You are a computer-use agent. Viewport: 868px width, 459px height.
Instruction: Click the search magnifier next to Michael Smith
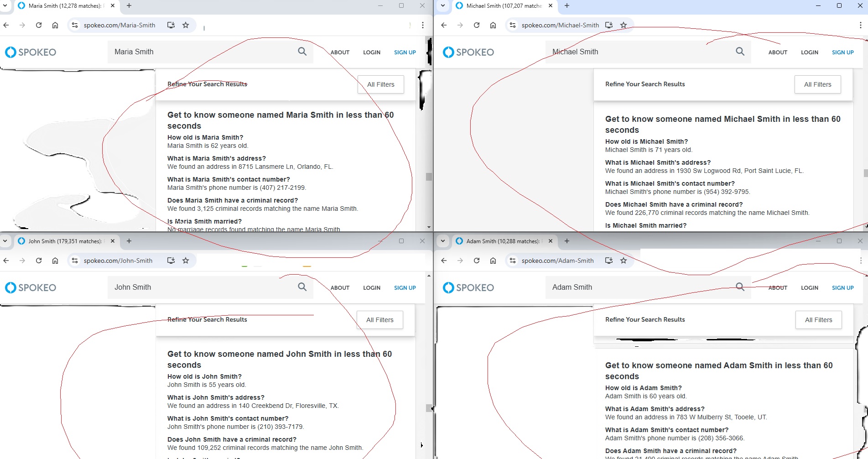coord(740,52)
